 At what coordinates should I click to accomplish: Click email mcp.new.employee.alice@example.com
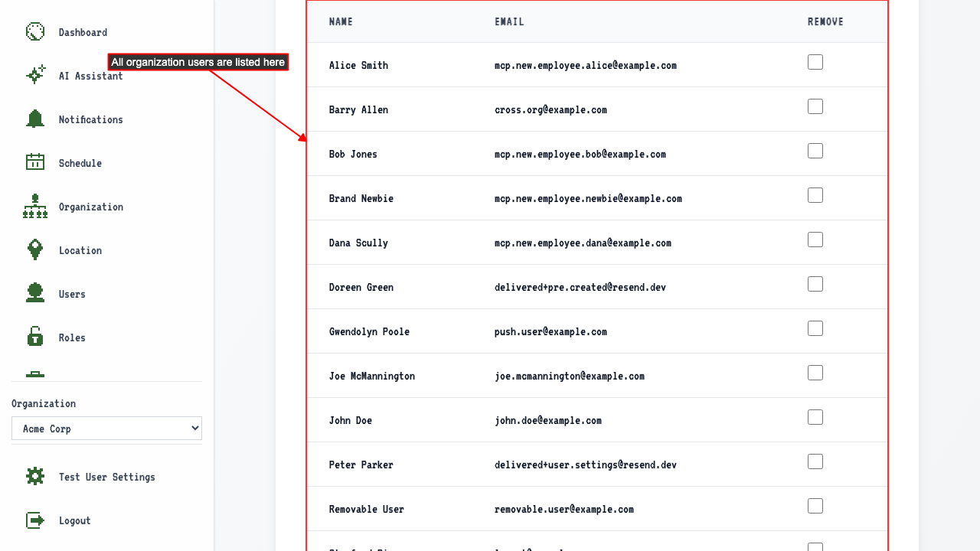586,65
